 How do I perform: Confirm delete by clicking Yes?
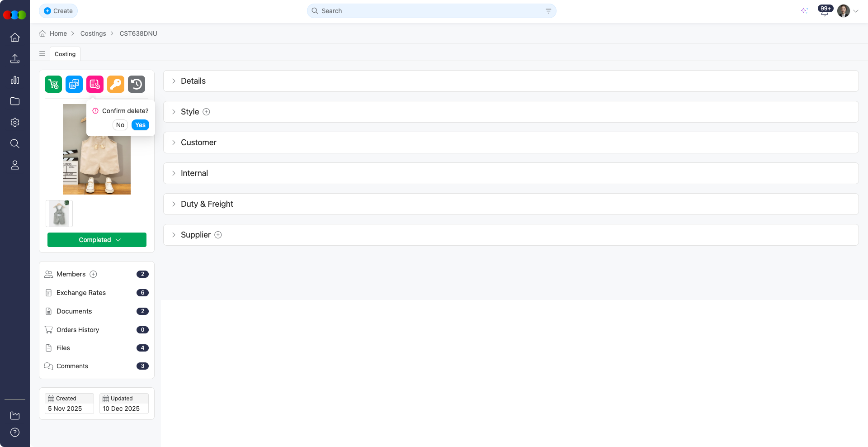click(140, 125)
